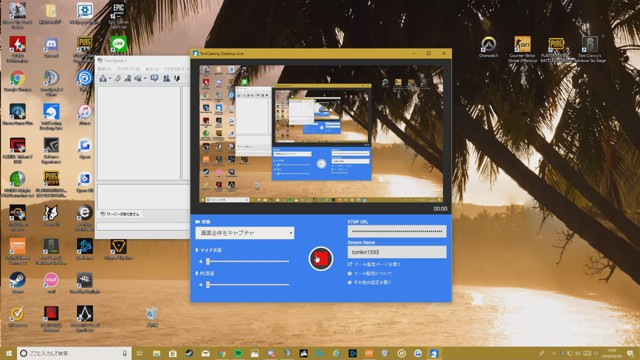This screenshot has width=640, height=360.
Task: Open the LINE desktop icon
Action: tap(118, 44)
